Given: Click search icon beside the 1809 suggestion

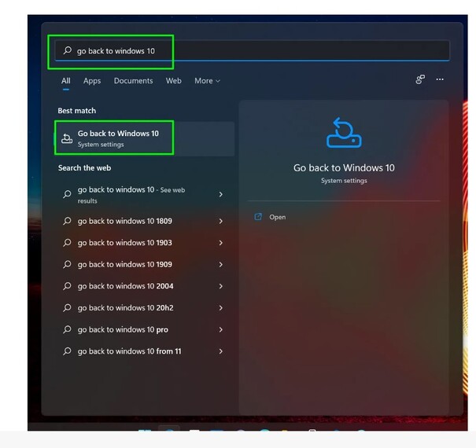Looking at the screenshot, I should coord(67,221).
